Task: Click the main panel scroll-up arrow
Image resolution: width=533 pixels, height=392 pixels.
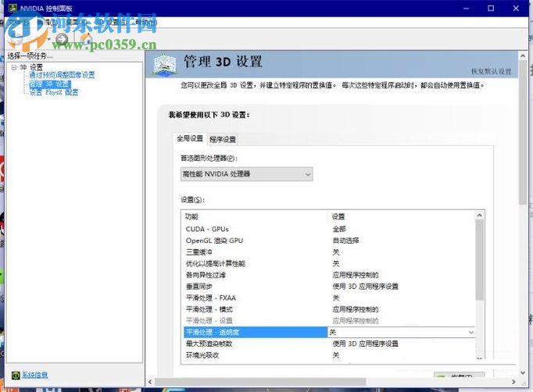Action: [523, 56]
